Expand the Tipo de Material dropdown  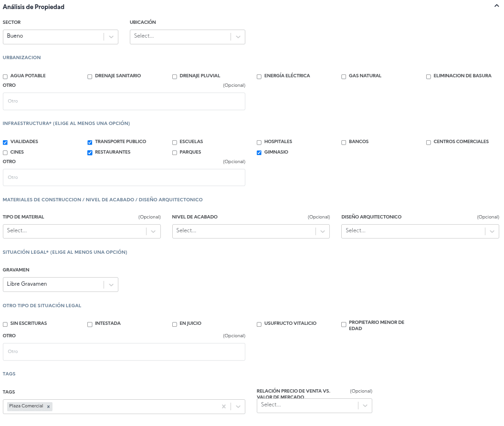pyautogui.click(x=153, y=231)
